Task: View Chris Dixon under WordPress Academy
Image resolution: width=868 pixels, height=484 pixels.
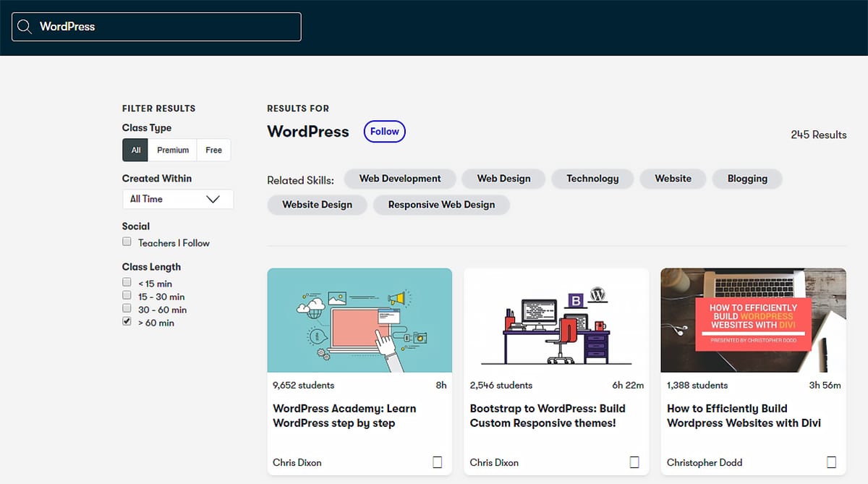Action: [x=297, y=462]
